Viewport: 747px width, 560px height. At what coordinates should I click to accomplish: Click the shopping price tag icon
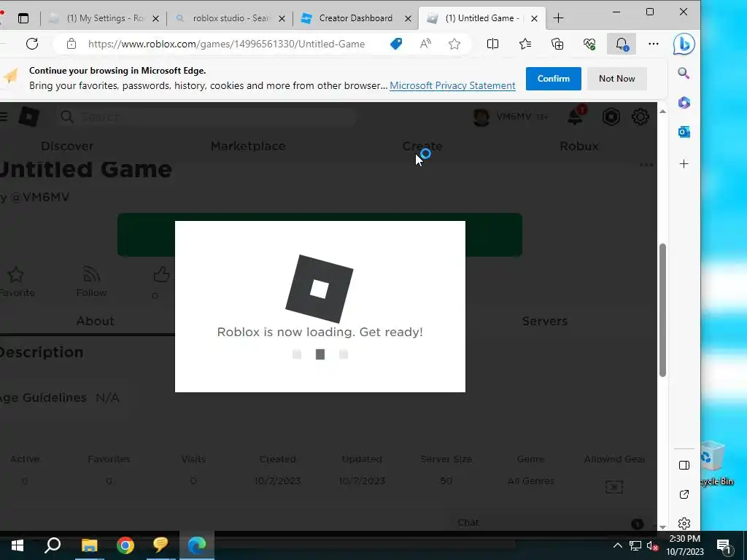coord(396,44)
